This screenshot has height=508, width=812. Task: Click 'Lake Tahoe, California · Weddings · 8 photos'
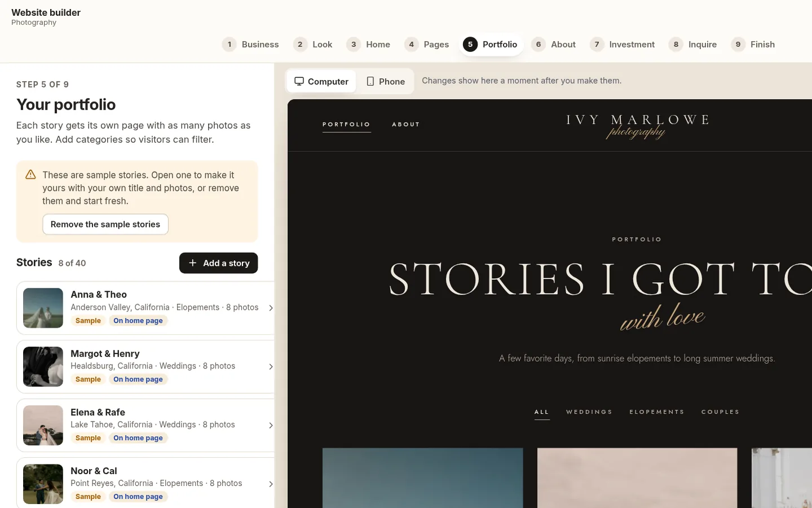tap(153, 424)
